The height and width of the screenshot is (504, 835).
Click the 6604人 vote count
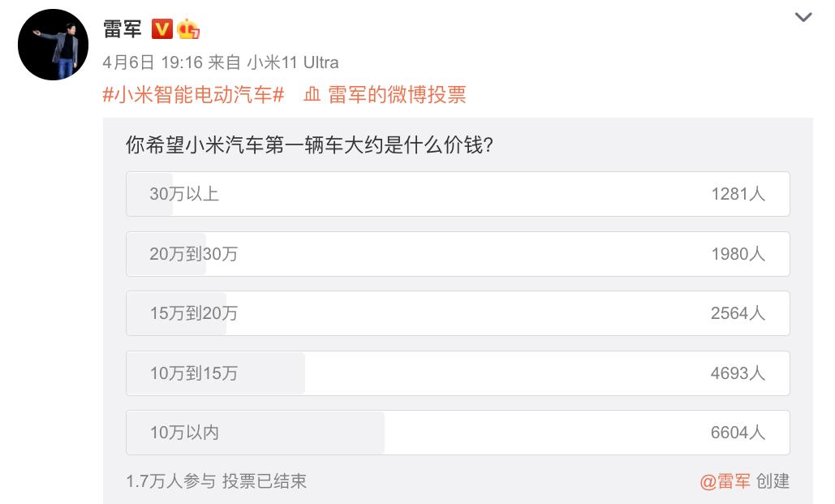pos(738,433)
